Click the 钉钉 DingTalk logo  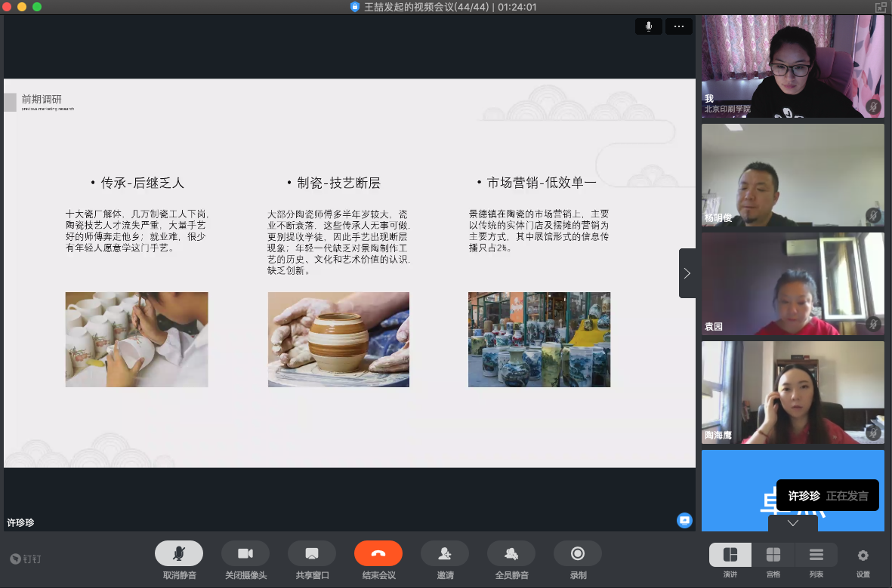point(26,559)
